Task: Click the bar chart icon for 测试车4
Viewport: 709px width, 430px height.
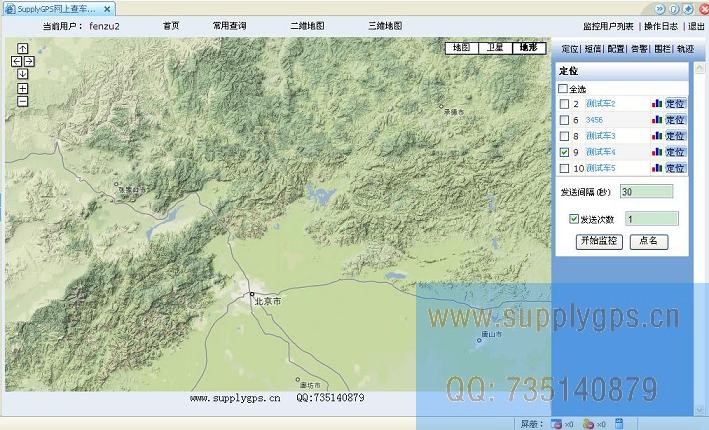Action: (x=657, y=152)
